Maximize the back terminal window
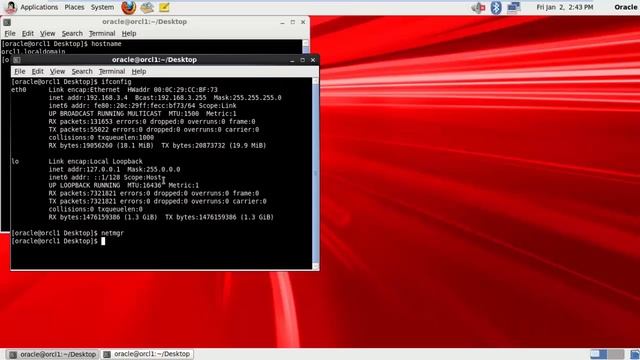Image resolution: width=640 pixels, height=360 pixels. [293, 22]
